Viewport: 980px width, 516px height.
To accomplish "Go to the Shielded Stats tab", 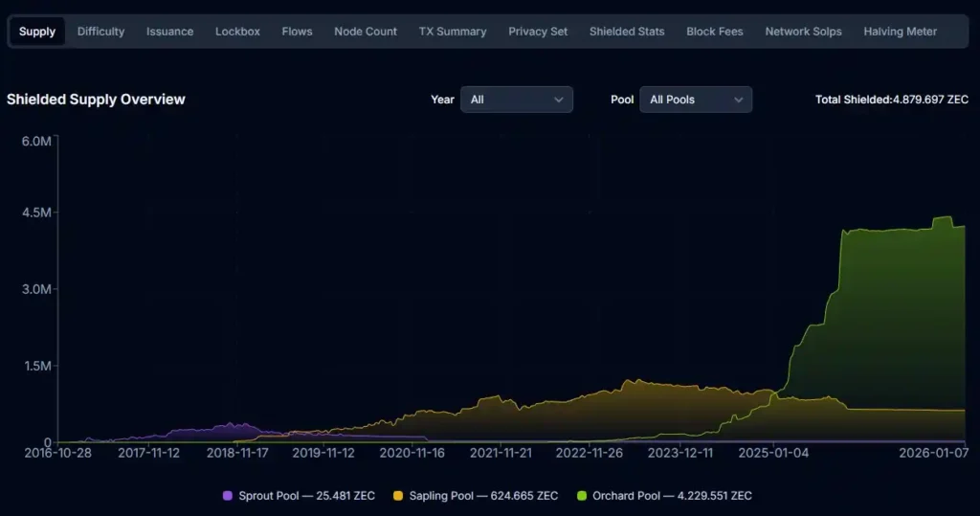I will click(627, 32).
